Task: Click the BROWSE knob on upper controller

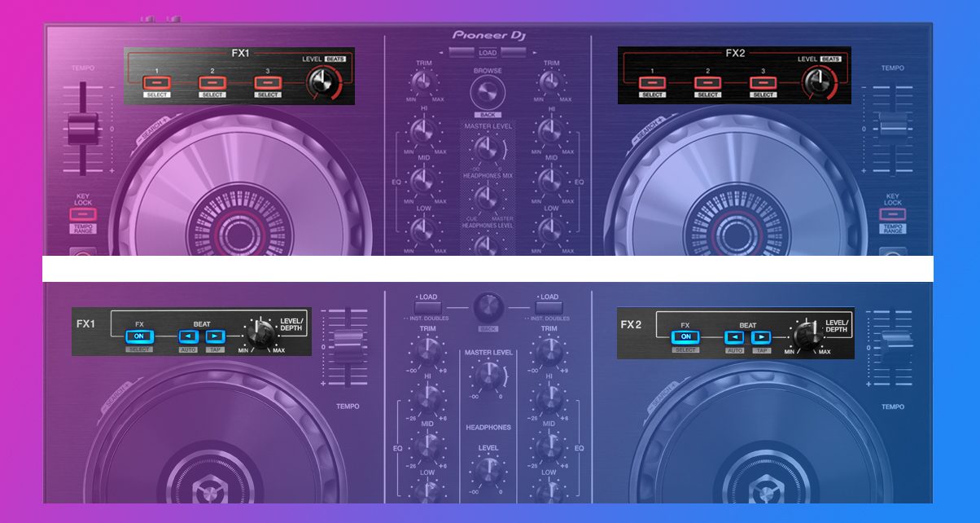Action: click(487, 92)
